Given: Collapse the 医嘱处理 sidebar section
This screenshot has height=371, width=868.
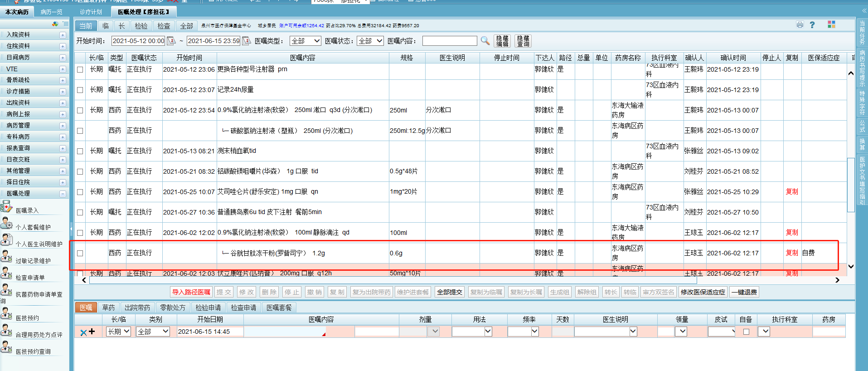Looking at the screenshot, I should coord(63,194).
